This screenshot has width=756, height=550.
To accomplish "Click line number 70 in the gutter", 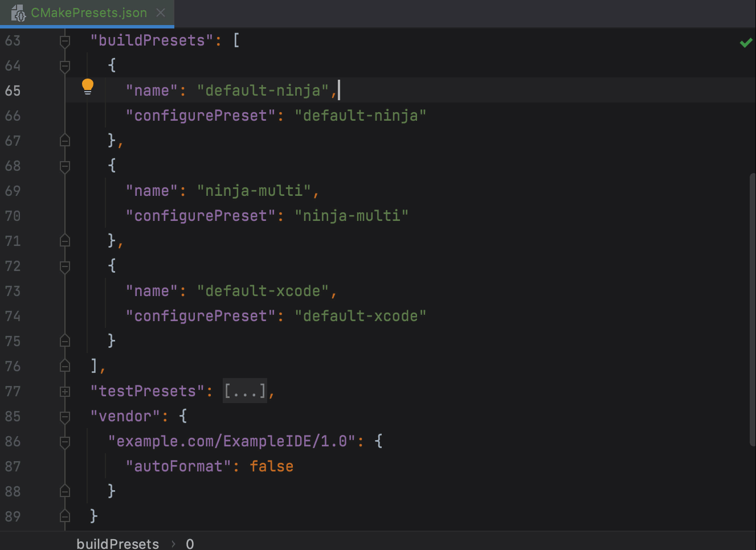I will pos(13,216).
